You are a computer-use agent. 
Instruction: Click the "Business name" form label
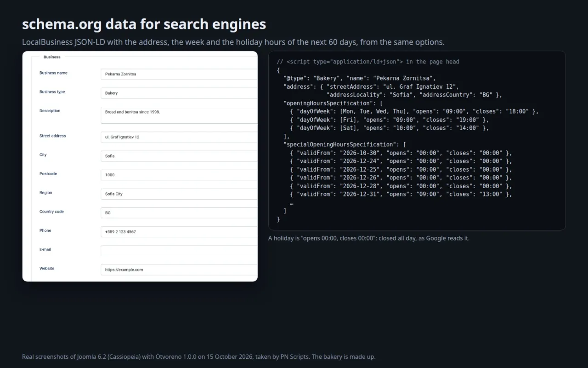click(53, 73)
